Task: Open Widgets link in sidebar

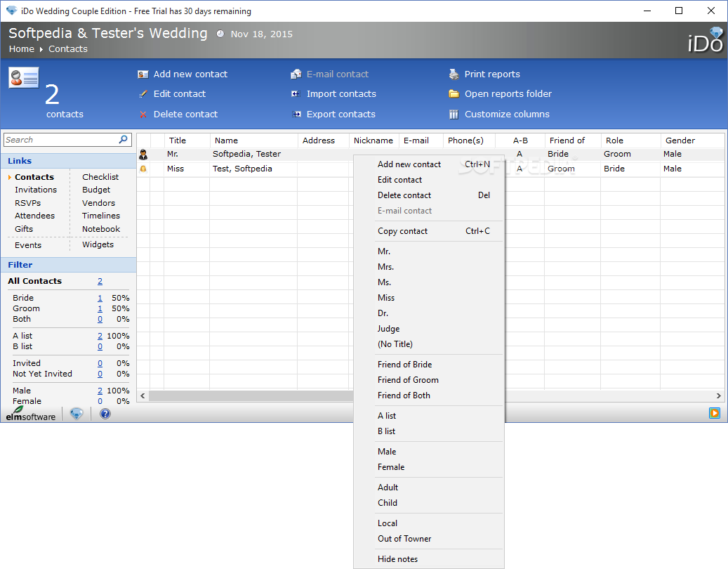Action: (98, 244)
